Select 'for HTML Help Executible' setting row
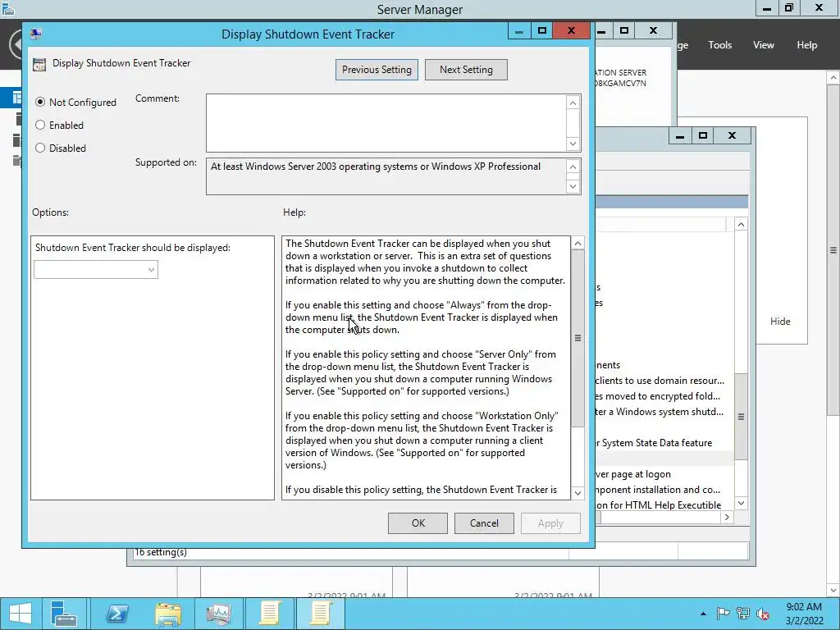 click(x=664, y=505)
